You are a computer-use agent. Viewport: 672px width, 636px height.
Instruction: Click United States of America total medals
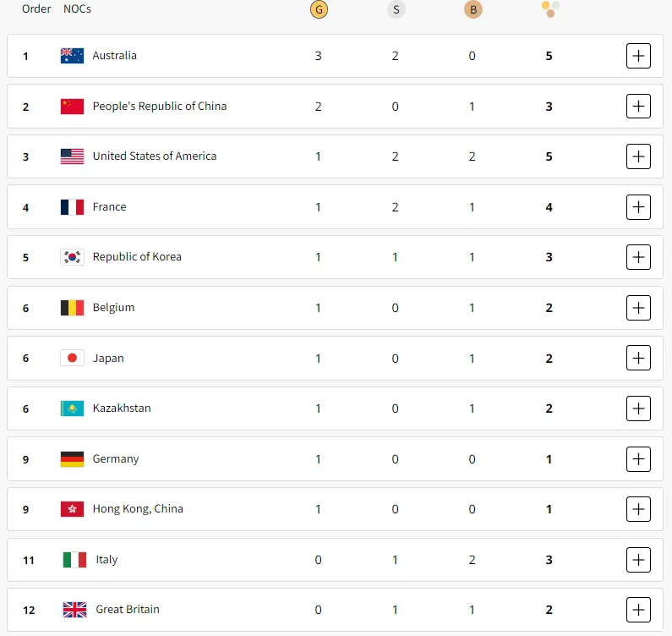tap(549, 156)
